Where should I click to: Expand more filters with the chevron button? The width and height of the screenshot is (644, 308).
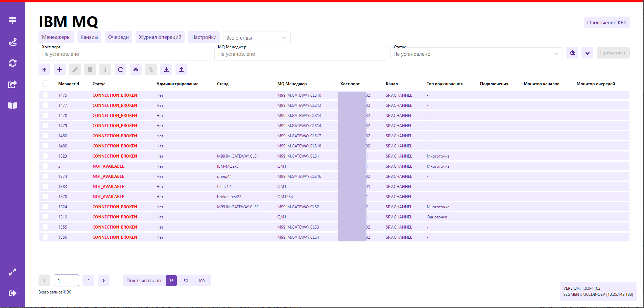(587, 53)
